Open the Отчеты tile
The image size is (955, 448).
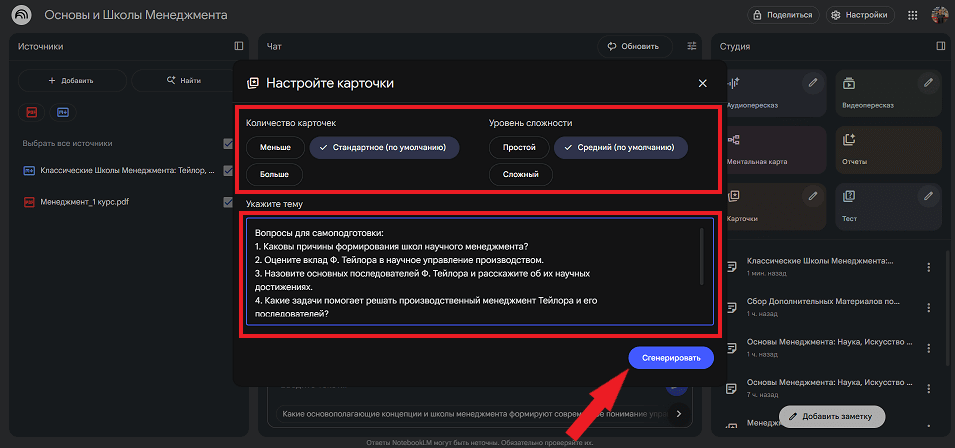click(x=889, y=149)
